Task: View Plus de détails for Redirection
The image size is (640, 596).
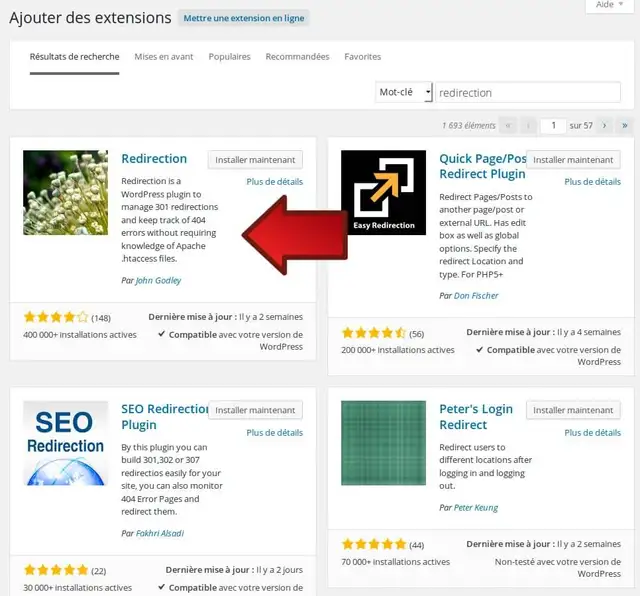Action: [274, 182]
